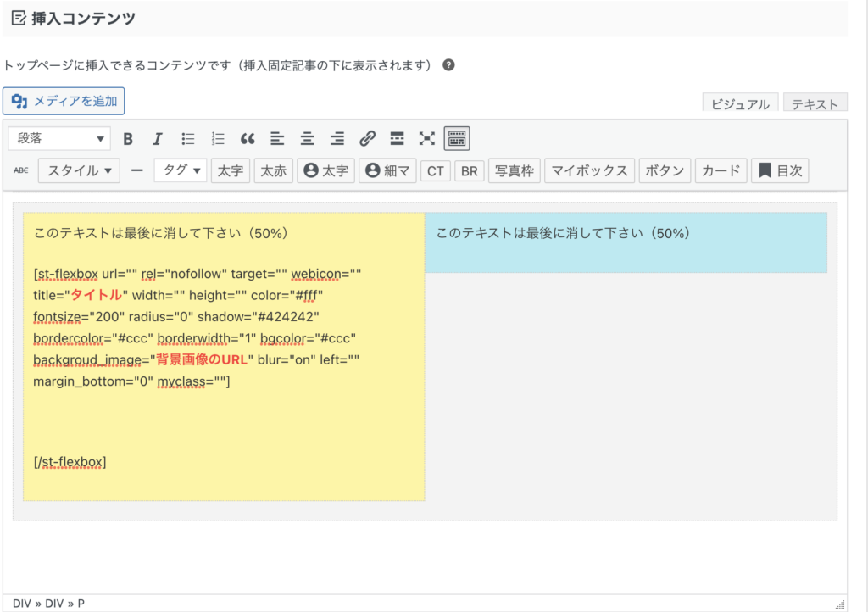Open the タグ dropdown menu

tap(181, 170)
